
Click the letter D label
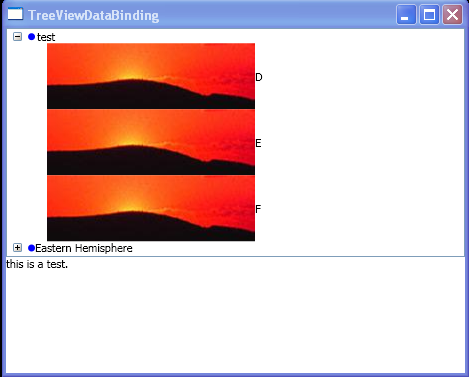click(259, 77)
